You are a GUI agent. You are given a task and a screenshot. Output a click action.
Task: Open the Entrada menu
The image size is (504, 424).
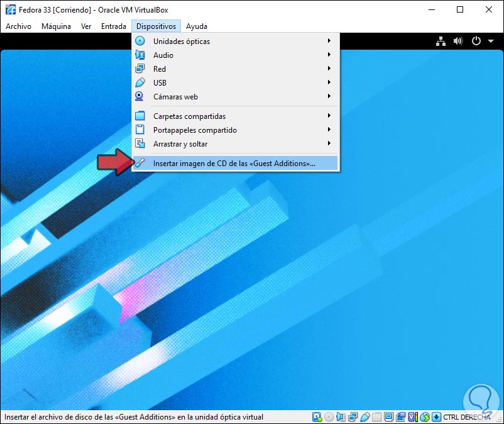pyautogui.click(x=114, y=26)
